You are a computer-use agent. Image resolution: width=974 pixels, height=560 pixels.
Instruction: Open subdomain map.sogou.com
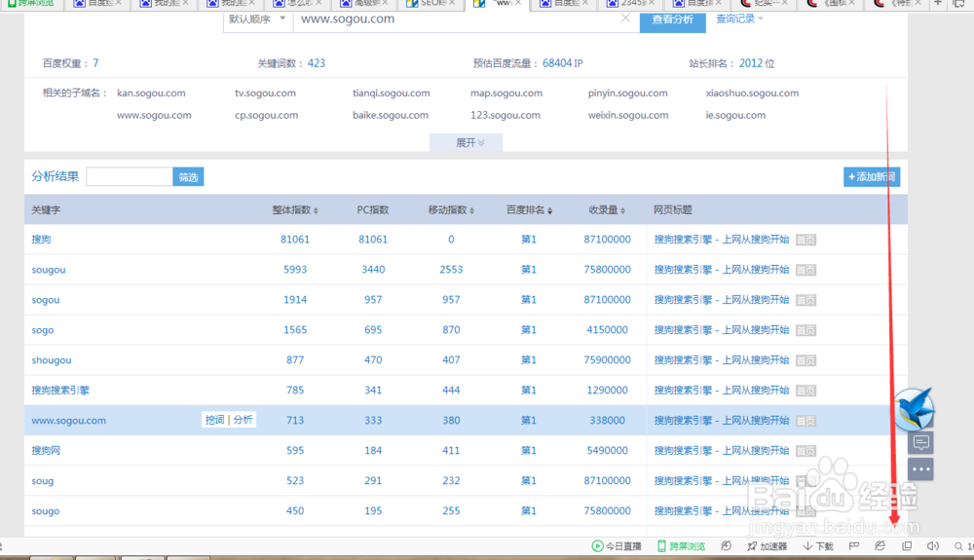[x=506, y=93]
